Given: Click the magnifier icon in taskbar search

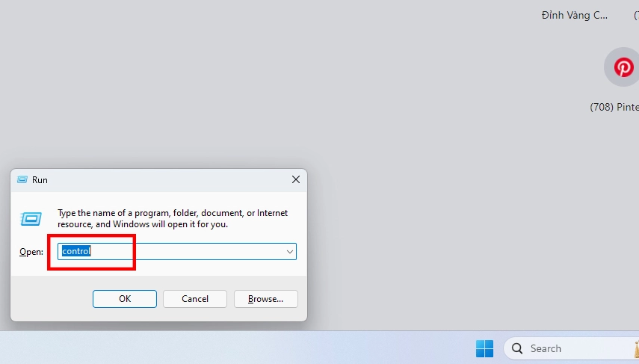Looking at the screenshot, I should coord(518,348).
